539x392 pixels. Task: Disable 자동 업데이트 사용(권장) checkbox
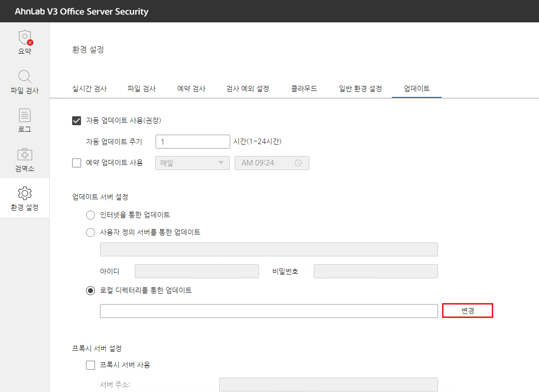(x=77, y=121)
